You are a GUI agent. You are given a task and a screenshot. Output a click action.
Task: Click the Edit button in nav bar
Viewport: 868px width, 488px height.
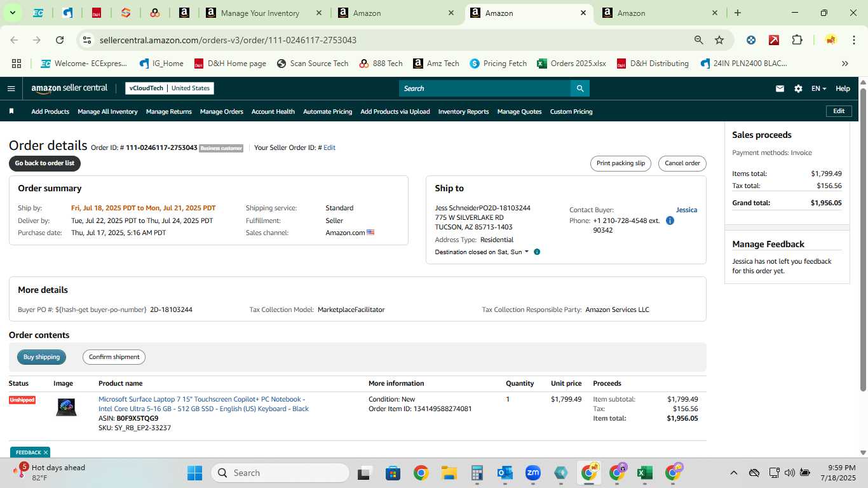839,111
